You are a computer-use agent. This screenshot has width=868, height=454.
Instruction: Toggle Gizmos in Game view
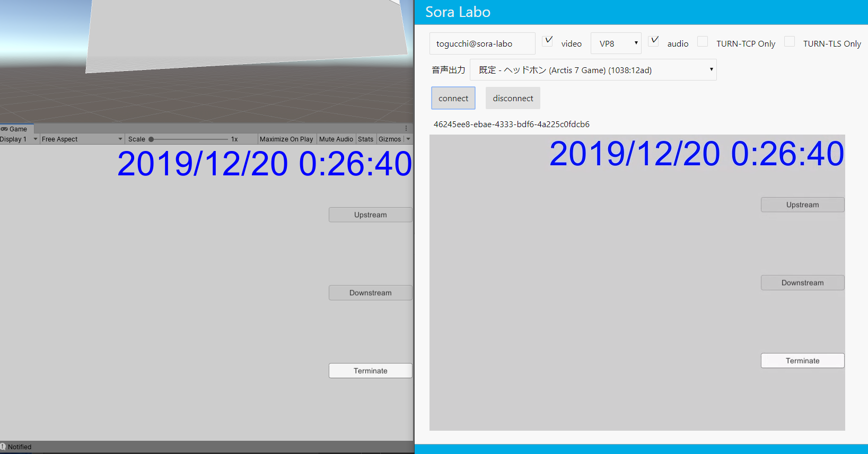pos(390,139)
